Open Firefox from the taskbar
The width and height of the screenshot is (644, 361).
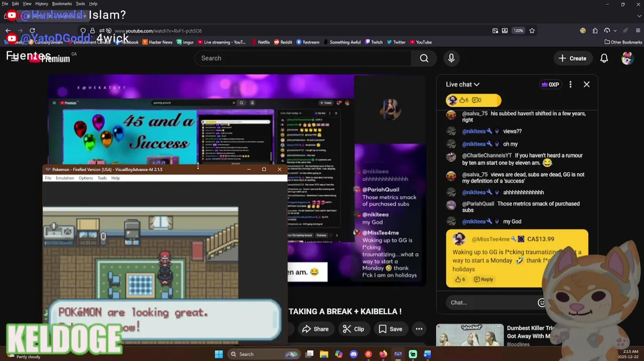(383, 354)
